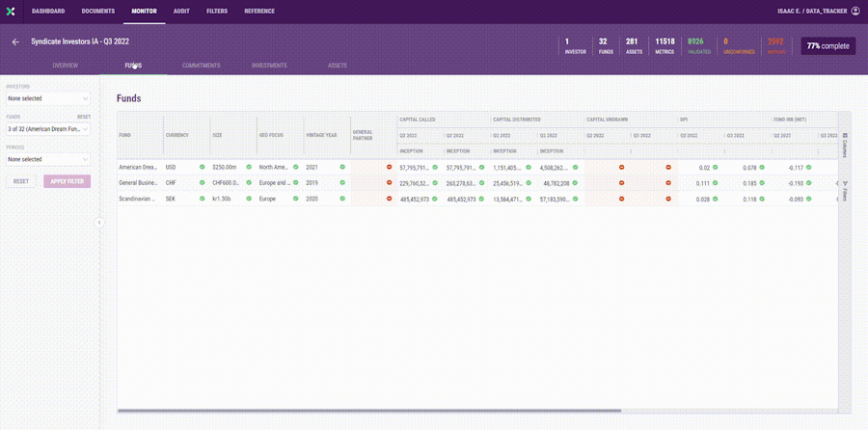The width and height of the screenshot is (868, 430).
Task: Click the green check beside Europe geo focus
Action: (x=296, y=199)
